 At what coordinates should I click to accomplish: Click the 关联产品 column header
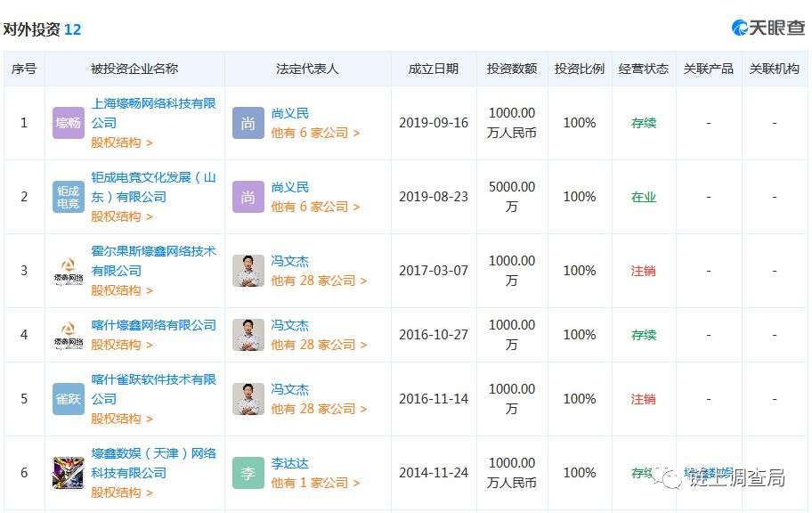click(709, 69)
